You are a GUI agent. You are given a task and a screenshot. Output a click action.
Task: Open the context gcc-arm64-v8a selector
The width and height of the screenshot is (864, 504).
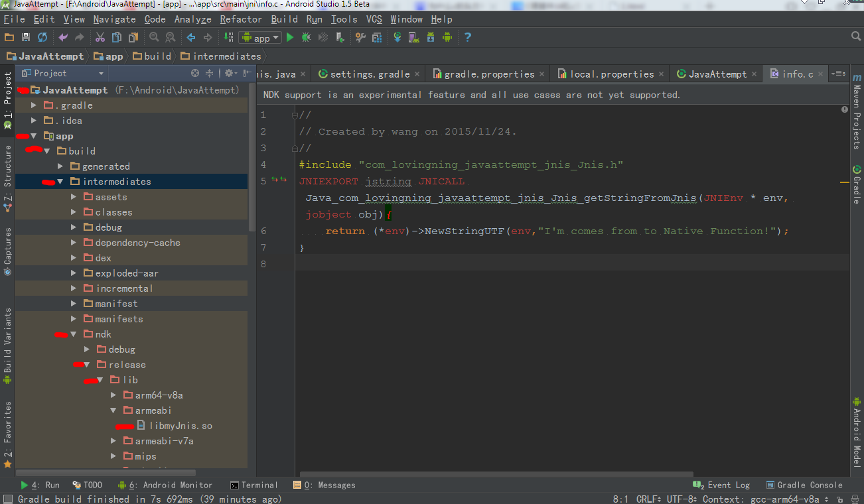[x=765, y=499]
